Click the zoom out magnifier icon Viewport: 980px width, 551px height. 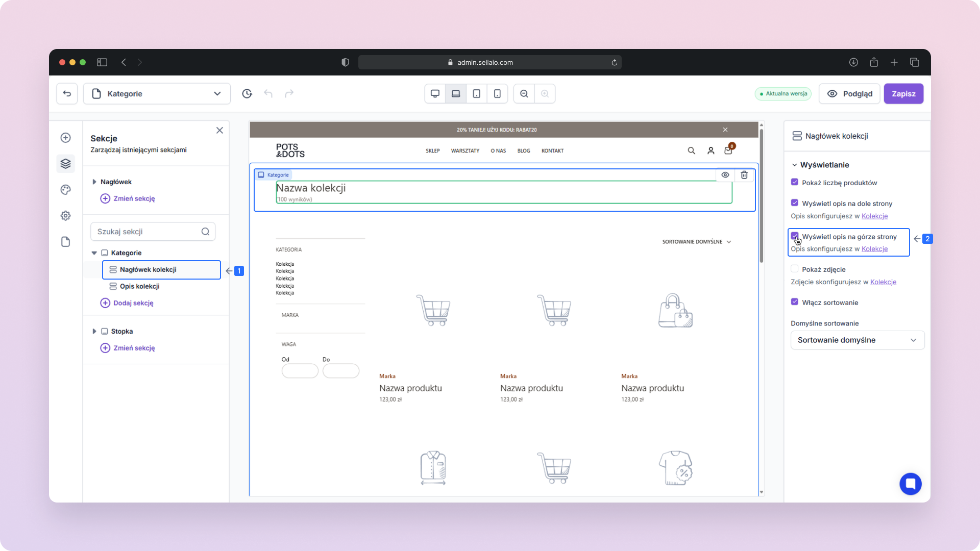[524, 94]
